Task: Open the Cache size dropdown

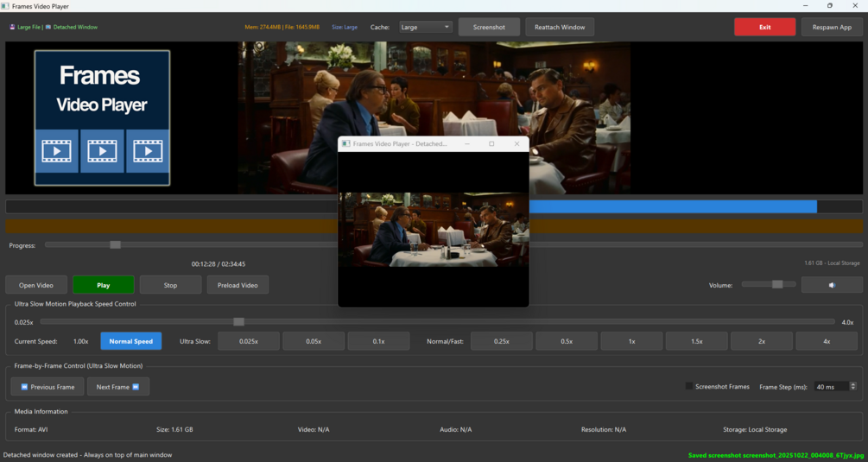Action: tap(426, 27)
